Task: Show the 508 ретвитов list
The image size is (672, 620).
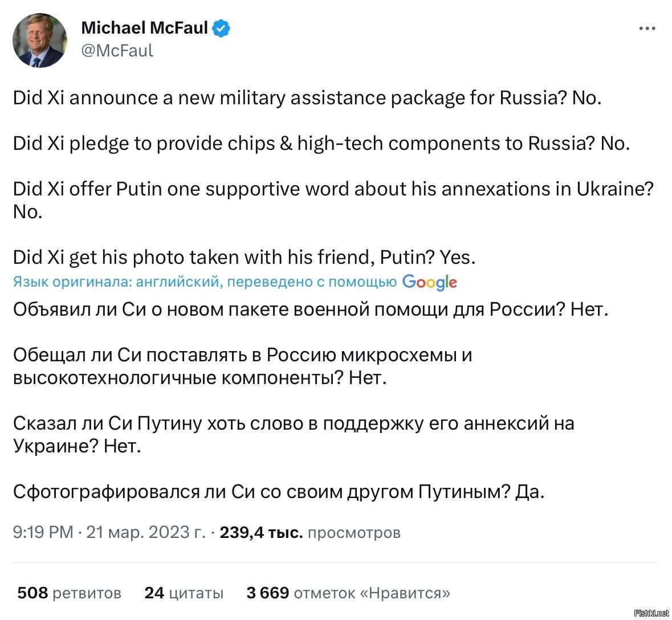Action: pos(70,593)
